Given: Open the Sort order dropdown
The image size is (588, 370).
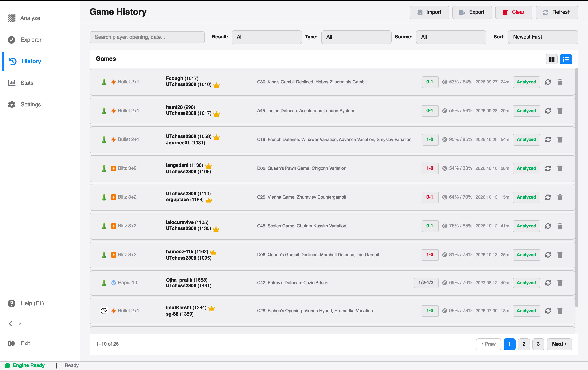Looking at the screenshot, I should (543, 37).
